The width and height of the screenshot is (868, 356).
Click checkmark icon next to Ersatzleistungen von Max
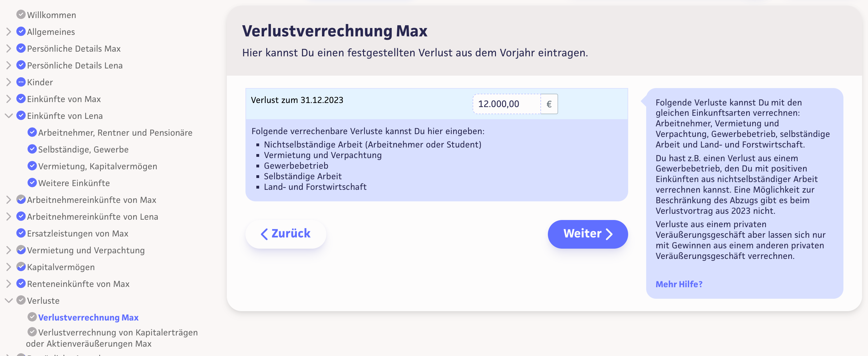point(21,233)
